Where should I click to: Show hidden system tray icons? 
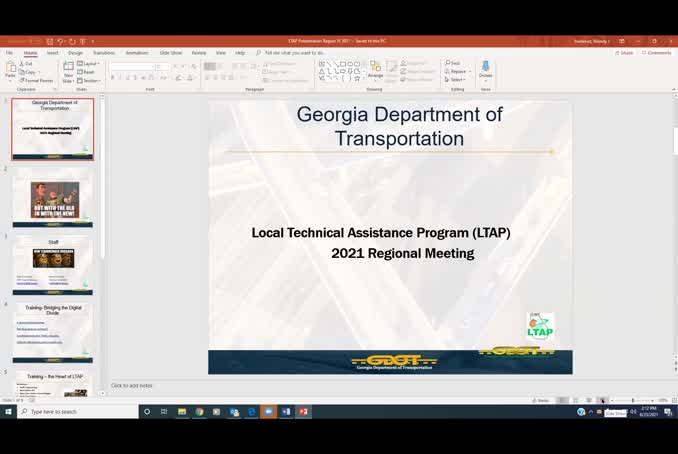591,412
